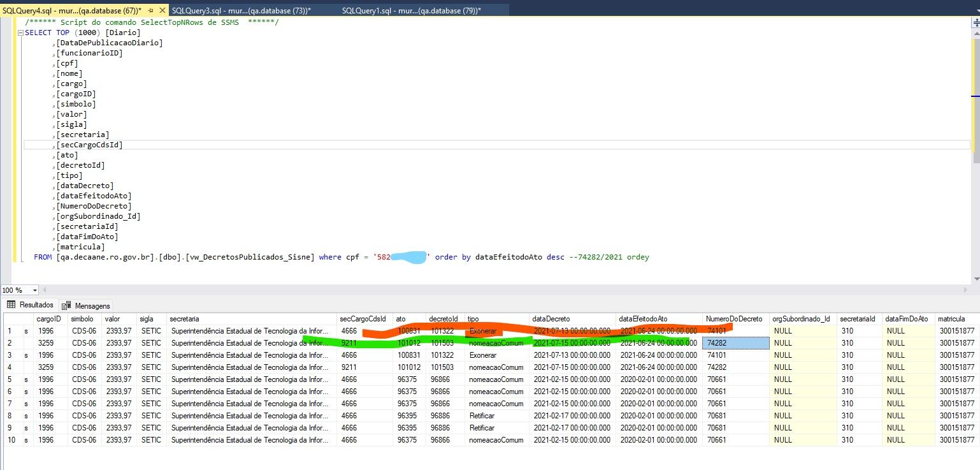Select the matricula column header
Viewport: 980px width, 470px height.
click(956, 319)
